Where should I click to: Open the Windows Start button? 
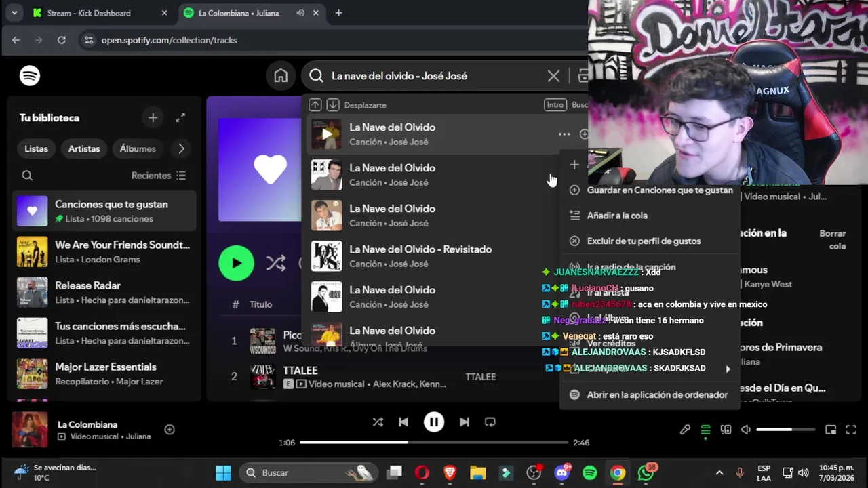(223, 472)
